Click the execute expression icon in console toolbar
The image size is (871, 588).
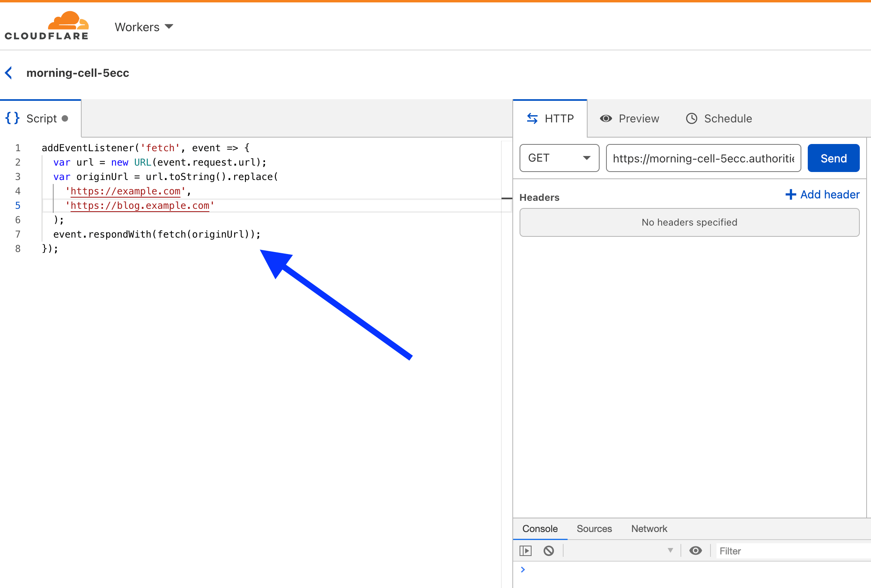(526, 550)
